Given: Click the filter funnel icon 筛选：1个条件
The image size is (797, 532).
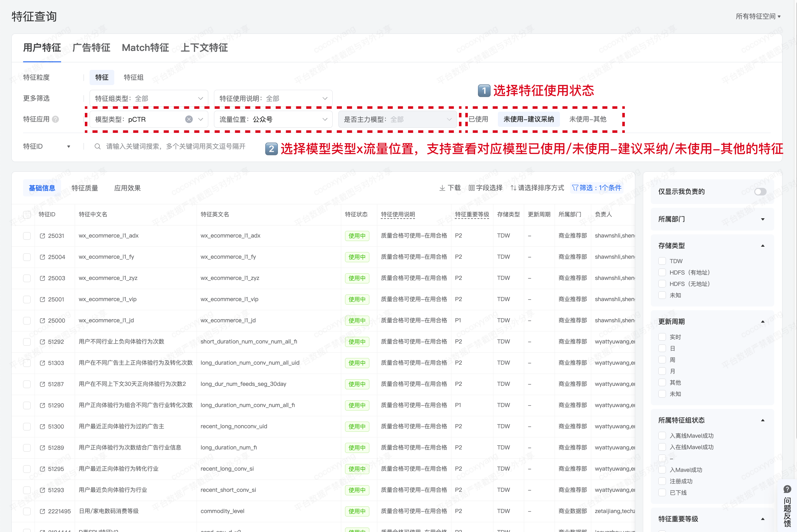Looking at the screenshot, I should click(x=575, y=188).
